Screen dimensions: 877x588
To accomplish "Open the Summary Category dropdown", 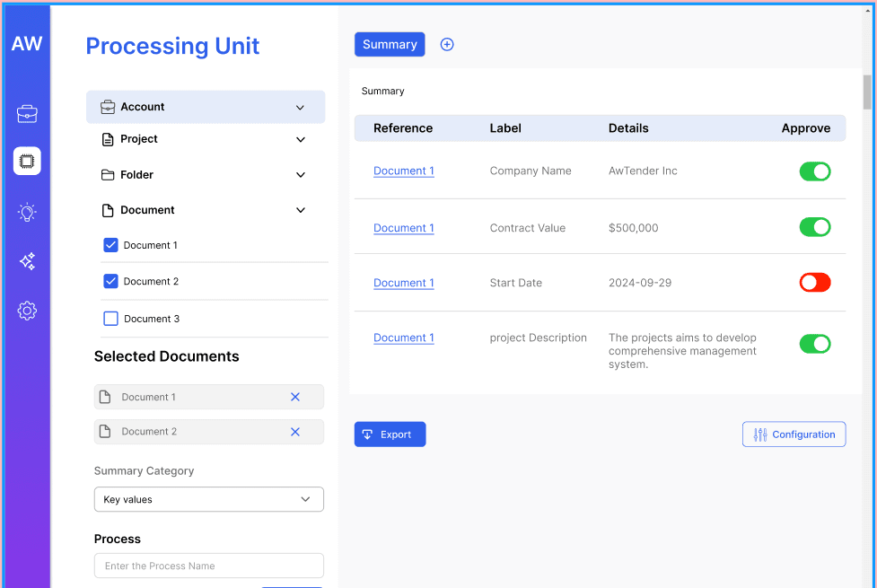I will point(208,499).
